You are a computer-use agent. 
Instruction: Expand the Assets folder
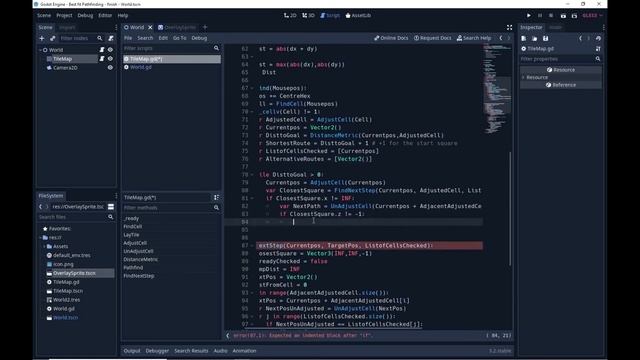click(x=44, y=247)
